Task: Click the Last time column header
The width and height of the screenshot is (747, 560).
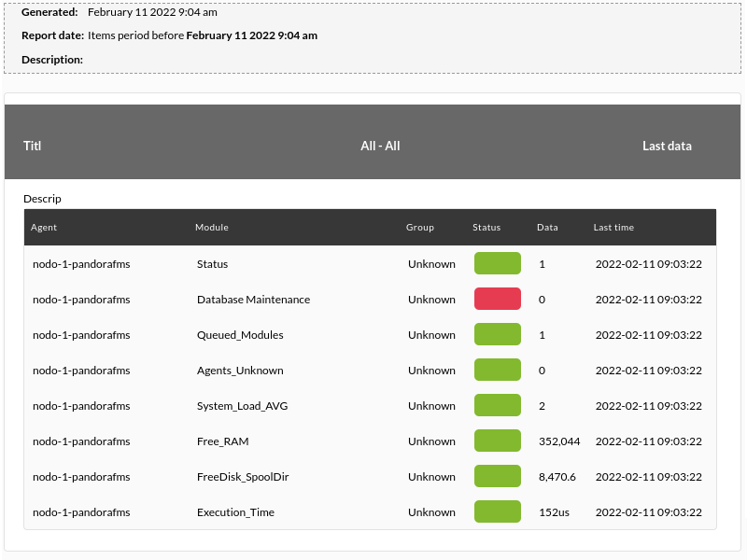Action: (613, 227)
